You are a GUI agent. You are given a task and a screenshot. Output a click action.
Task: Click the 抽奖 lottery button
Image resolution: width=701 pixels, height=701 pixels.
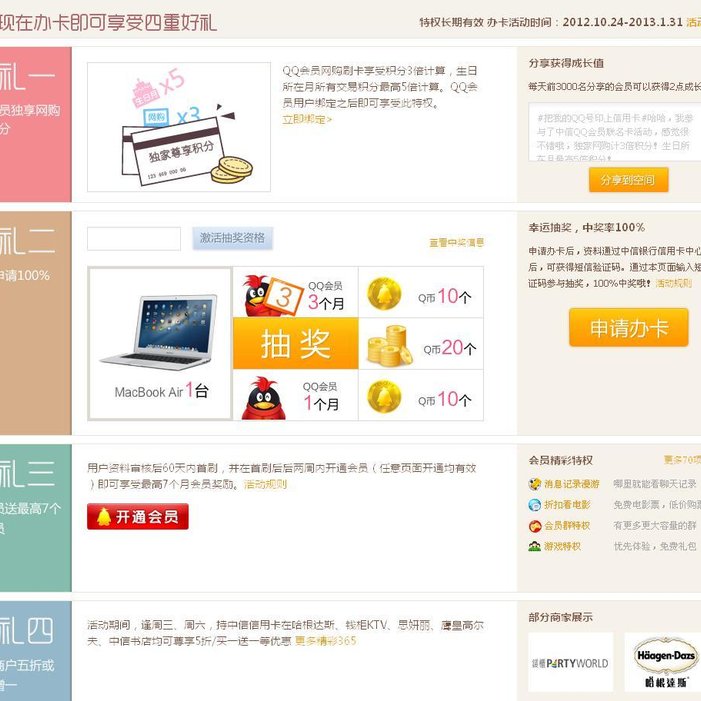296,343
